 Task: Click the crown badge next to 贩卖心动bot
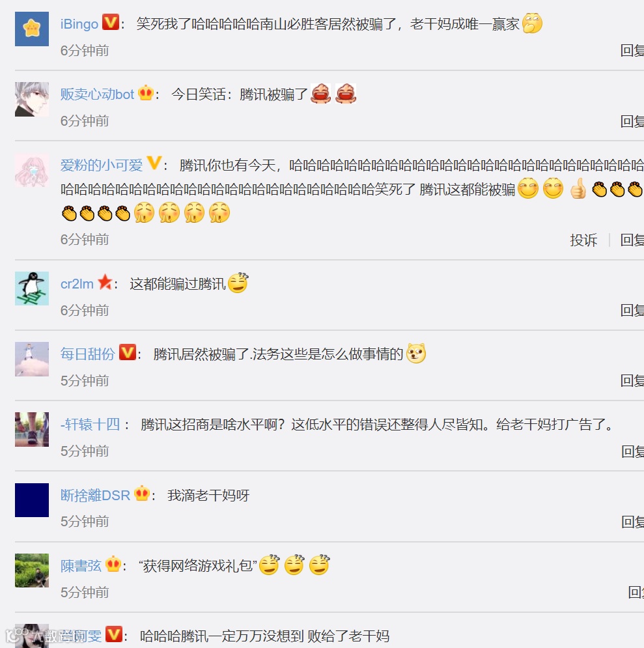pos(146,92)
